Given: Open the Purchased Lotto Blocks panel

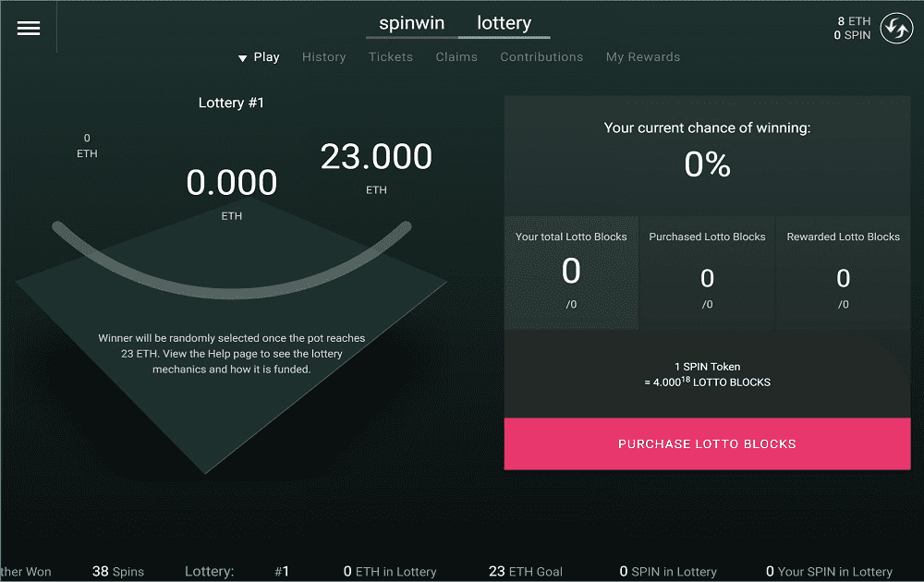Looking at the screenshot, I should coord(707,272).
